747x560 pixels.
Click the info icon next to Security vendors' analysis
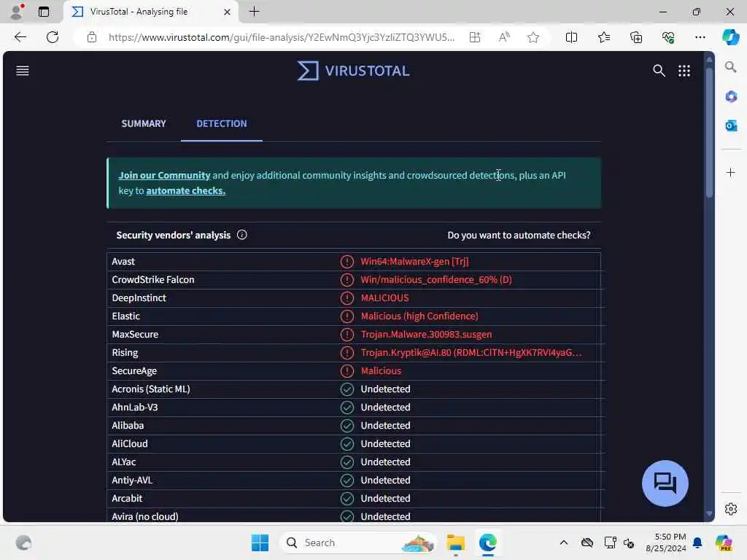(x=242, y=235)
